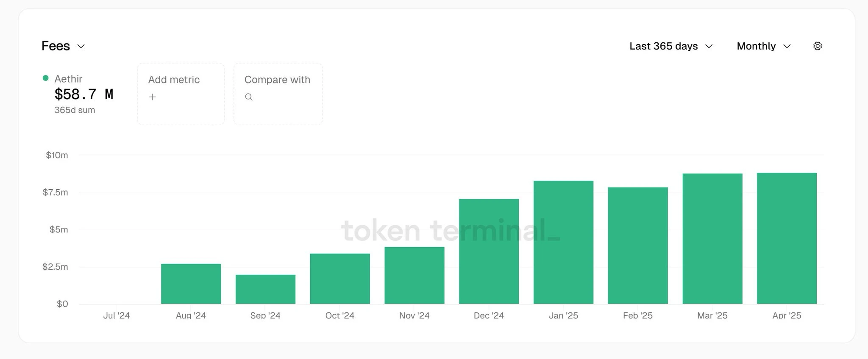Open the Last 365 days range dropdown

[x=671, y=46]
